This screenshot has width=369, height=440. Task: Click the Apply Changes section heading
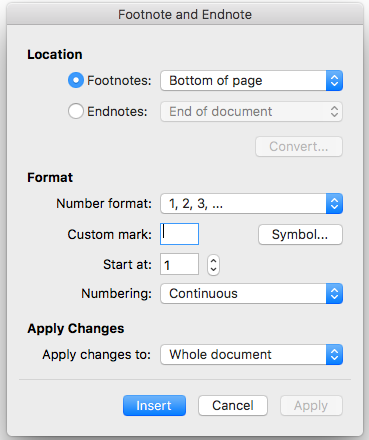pyautogui.click(x=76, y=329)
